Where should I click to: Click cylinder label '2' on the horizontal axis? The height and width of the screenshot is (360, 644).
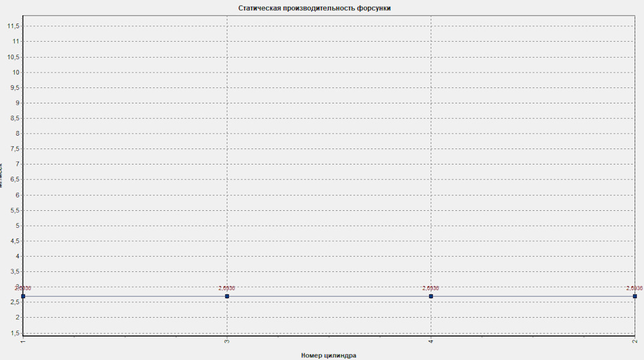point(635,341)
